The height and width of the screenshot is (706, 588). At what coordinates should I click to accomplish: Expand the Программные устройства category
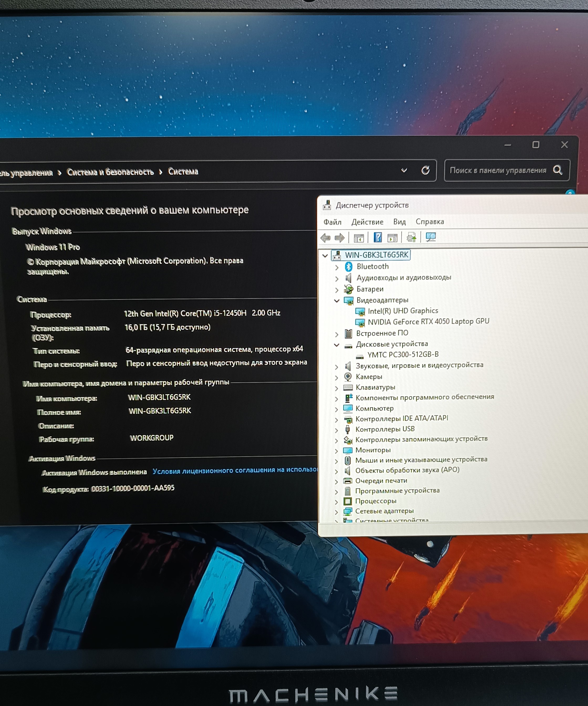336,491
